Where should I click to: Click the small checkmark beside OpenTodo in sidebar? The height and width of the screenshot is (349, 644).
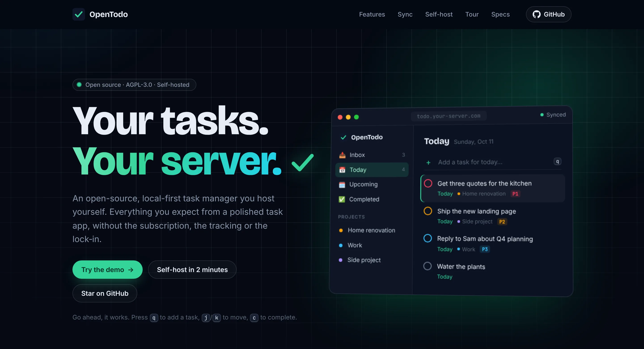343,137
